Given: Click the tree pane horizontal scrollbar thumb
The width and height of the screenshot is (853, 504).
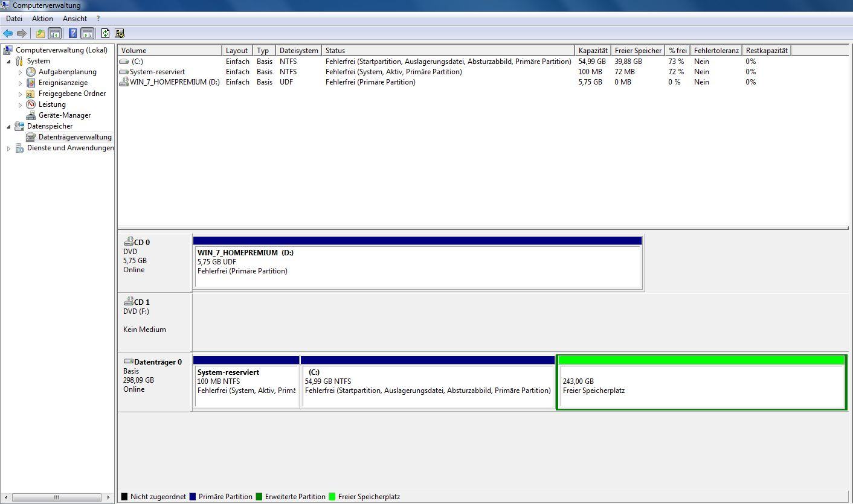Looking at the screenshot, I should tap(56, 498).
